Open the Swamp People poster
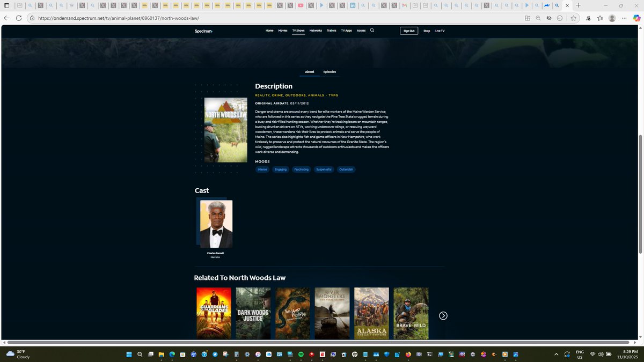Viewport: 644px width, 362px height. [293, 313]
